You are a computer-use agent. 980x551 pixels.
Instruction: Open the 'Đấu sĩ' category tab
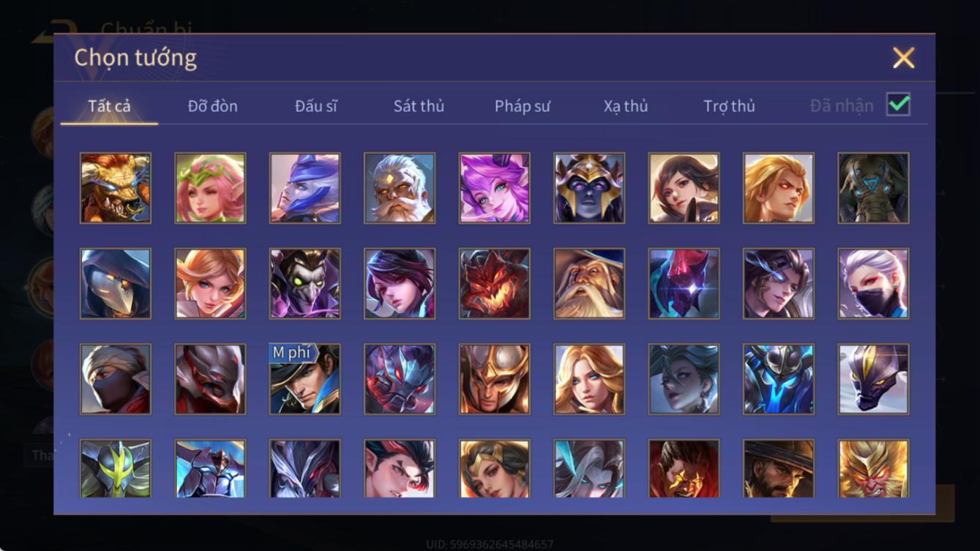pos(316,106)
